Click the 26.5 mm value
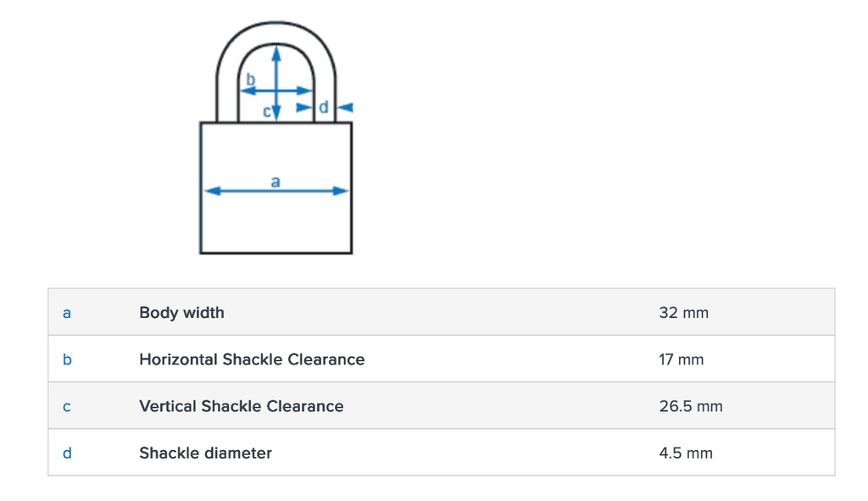The image size is (868, 501). 690,406
